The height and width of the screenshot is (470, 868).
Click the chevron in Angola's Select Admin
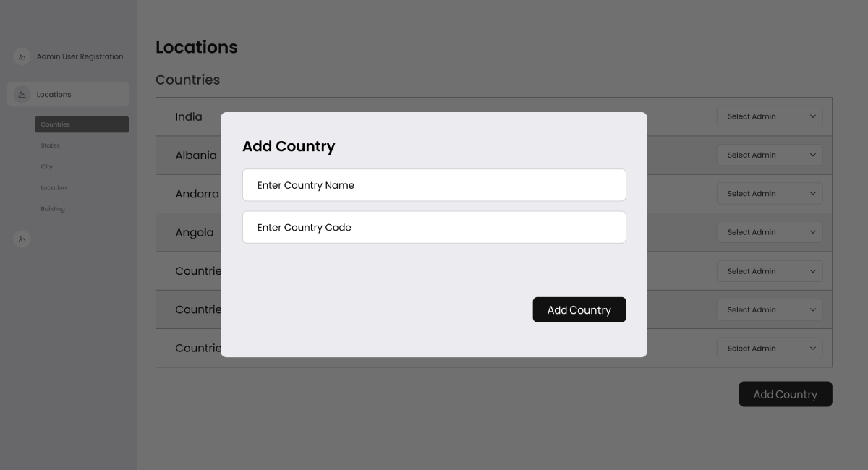pos(812,232)
